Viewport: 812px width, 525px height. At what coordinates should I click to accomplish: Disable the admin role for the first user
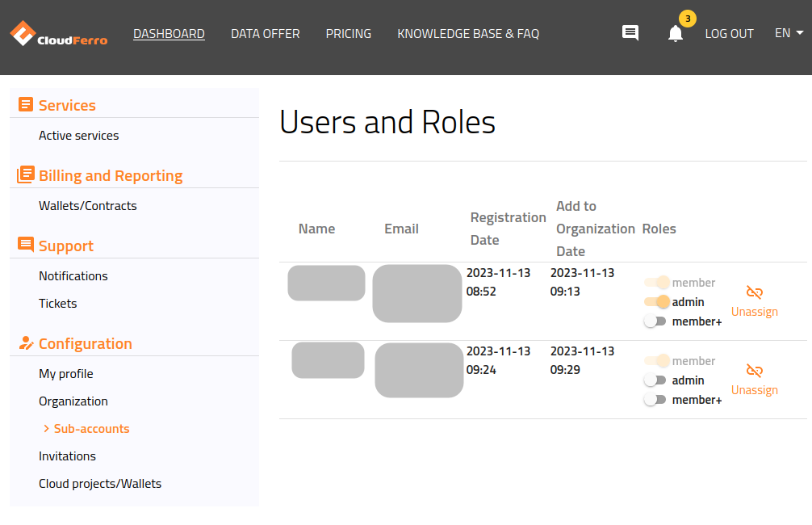[655, 301]
